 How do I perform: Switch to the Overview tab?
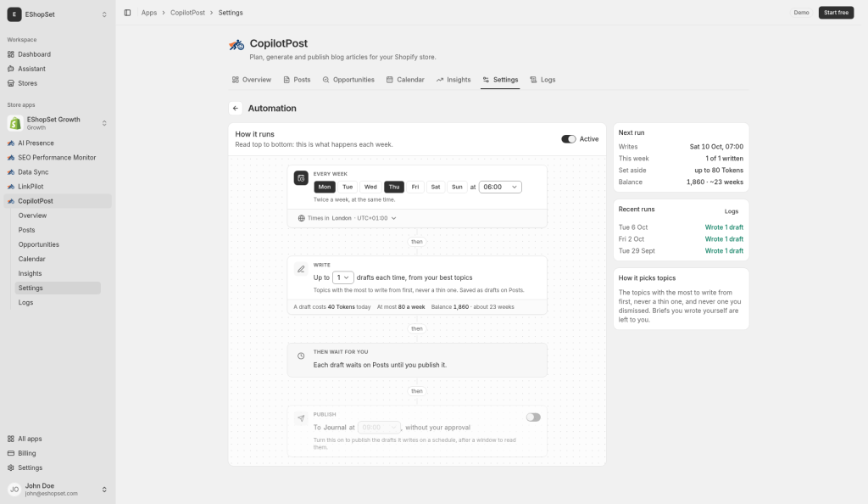tap(251, 80)
